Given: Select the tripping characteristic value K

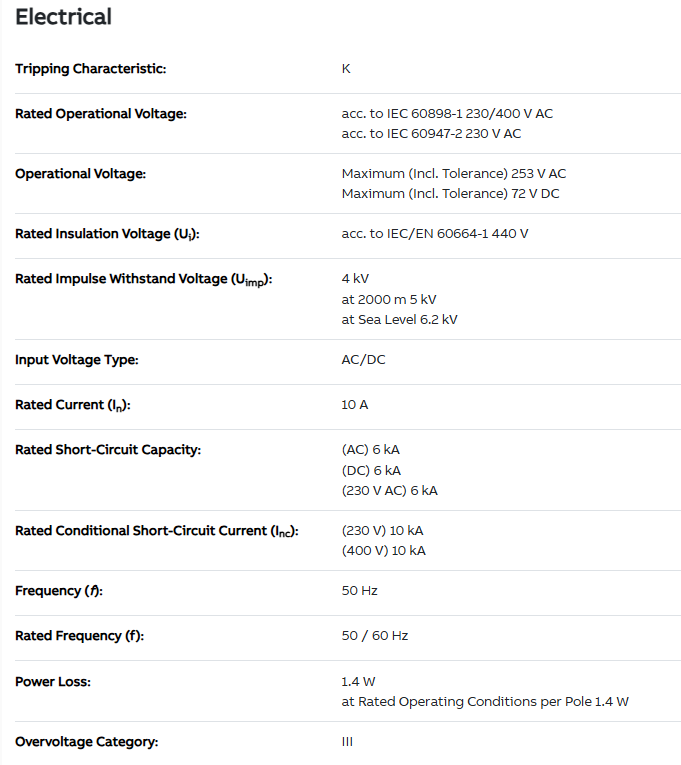Looking at the screenshot, I should pyautogui.click(x=346, y=69).
